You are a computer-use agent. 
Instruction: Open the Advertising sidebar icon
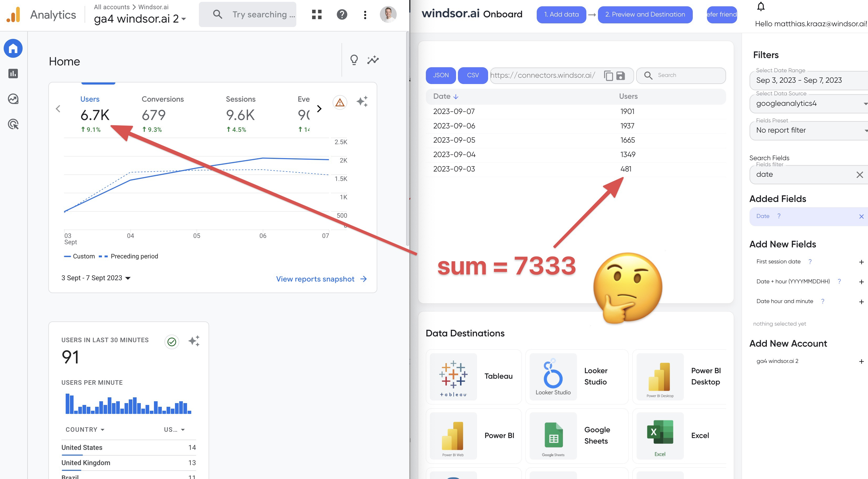[x=13, y=124]
